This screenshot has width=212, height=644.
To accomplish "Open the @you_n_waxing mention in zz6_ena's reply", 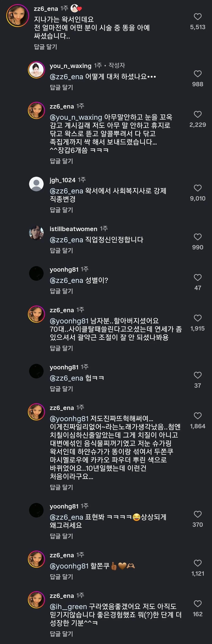I will point(76,117).
